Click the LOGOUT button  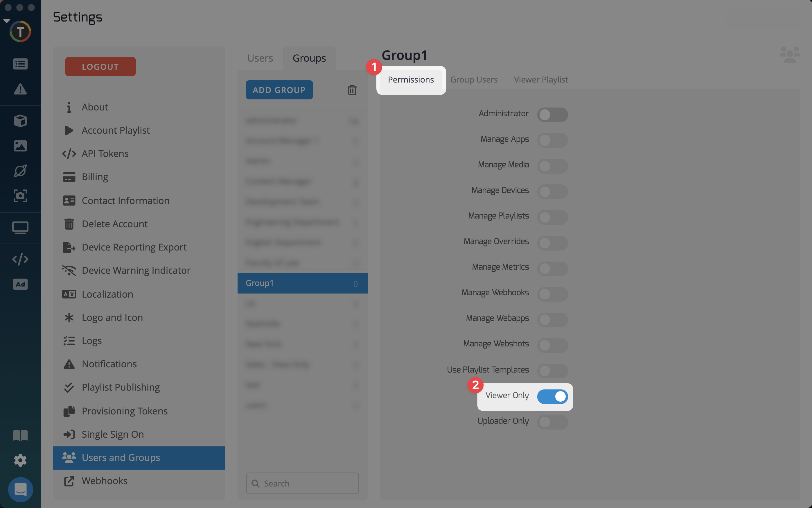pyautogui.click(x=100, y=67)
